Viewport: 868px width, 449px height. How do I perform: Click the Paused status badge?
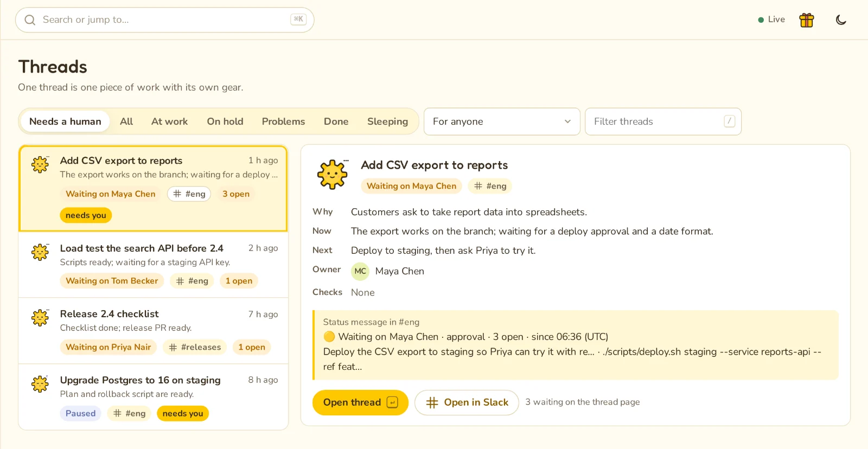(x=80, y=413)
